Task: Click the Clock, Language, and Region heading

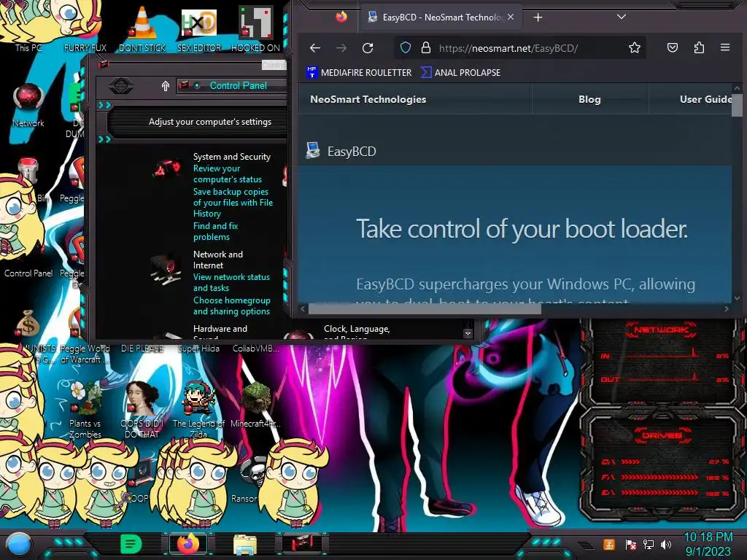Action: pyautogui.click(x=357, y=332)
